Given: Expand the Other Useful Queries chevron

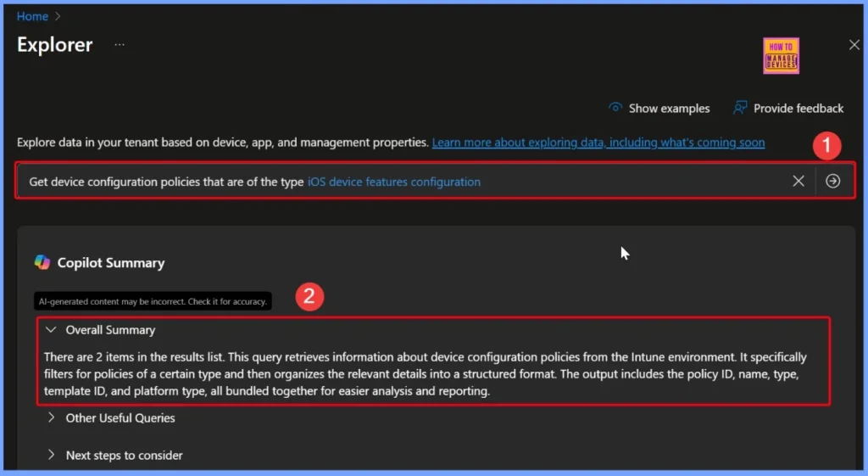Looking at the screenshot, I should (51, 417).
